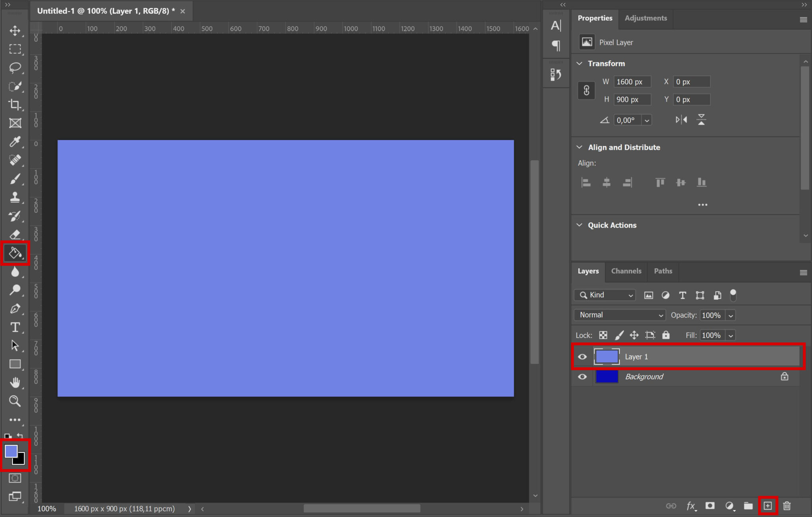Open the Adjustments tab
The image size is (812, 517).
coord(645,18)
